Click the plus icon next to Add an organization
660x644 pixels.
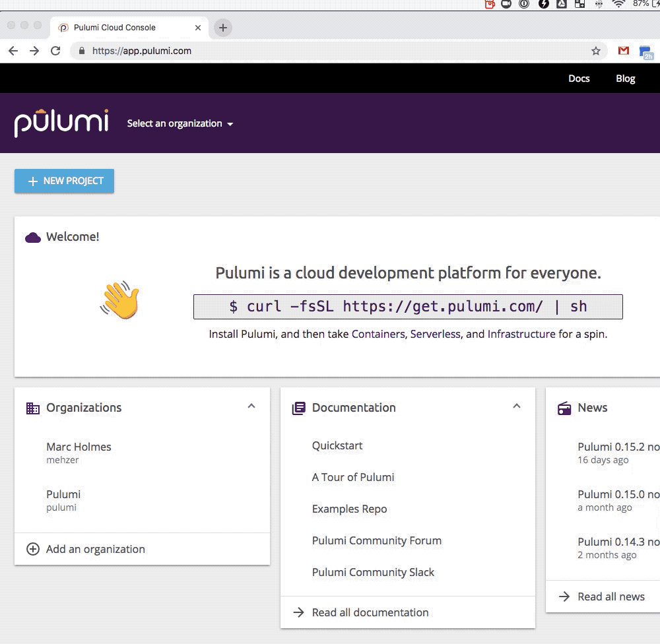32,549
